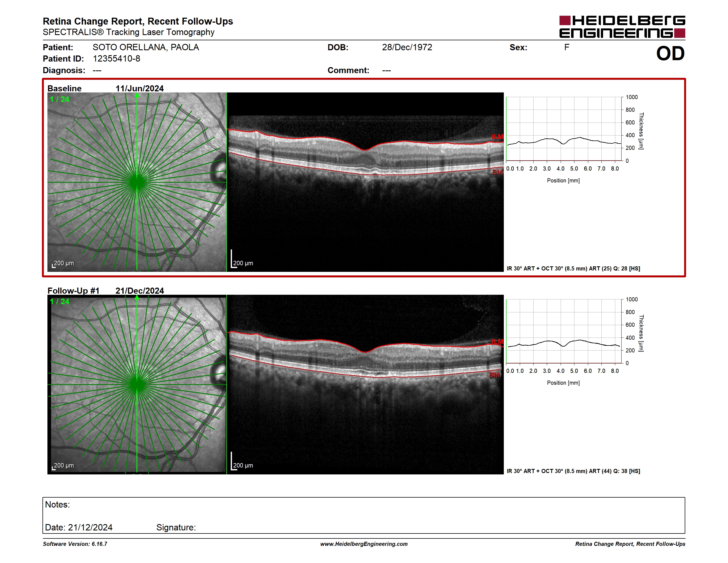Click the OD eye label

pos(670,53)
